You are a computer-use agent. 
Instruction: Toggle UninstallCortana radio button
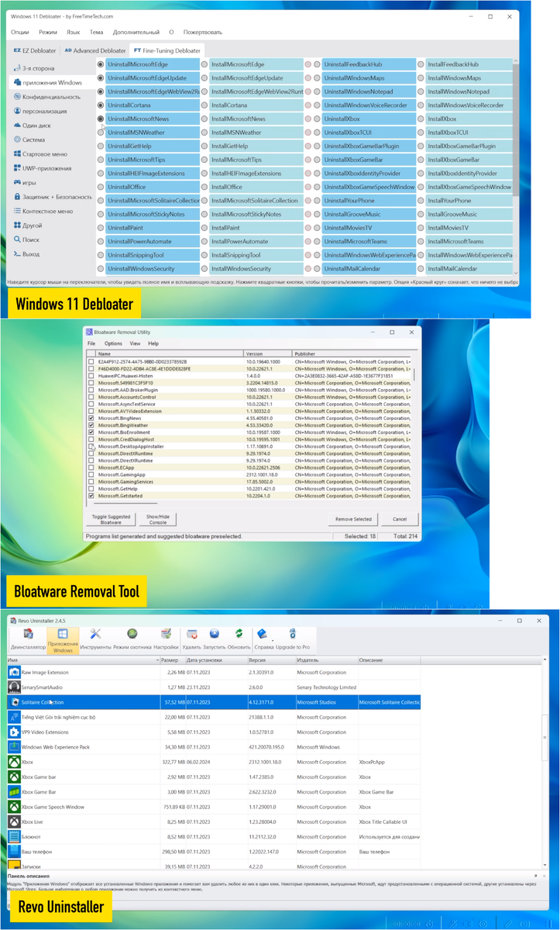101,105
